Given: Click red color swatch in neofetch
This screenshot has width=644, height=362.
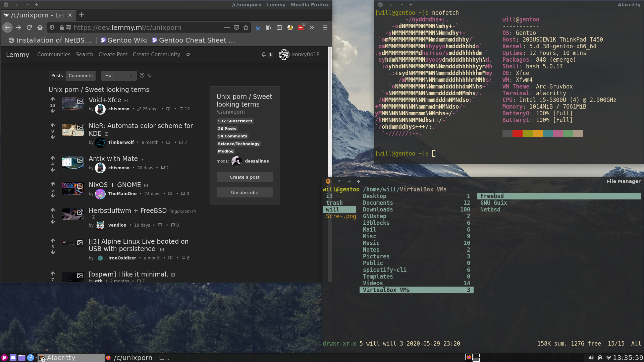Looking at the screenshot, I should [518, 133].
